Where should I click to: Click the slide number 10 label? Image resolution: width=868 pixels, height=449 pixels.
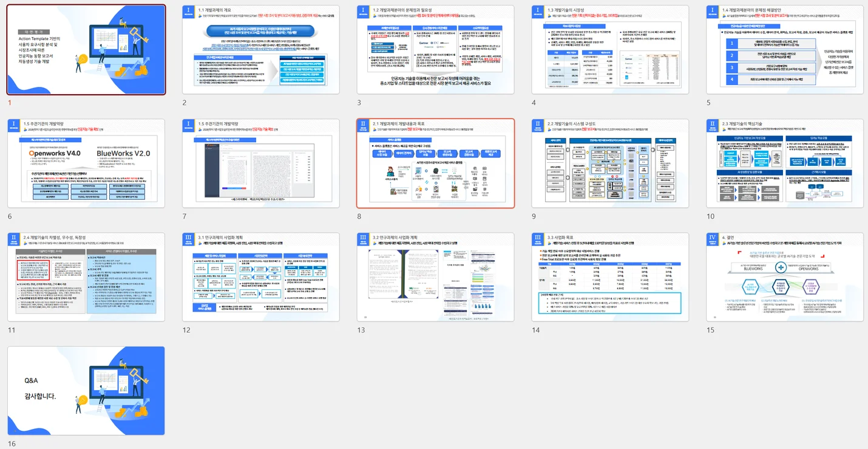(x=710, y=216)
